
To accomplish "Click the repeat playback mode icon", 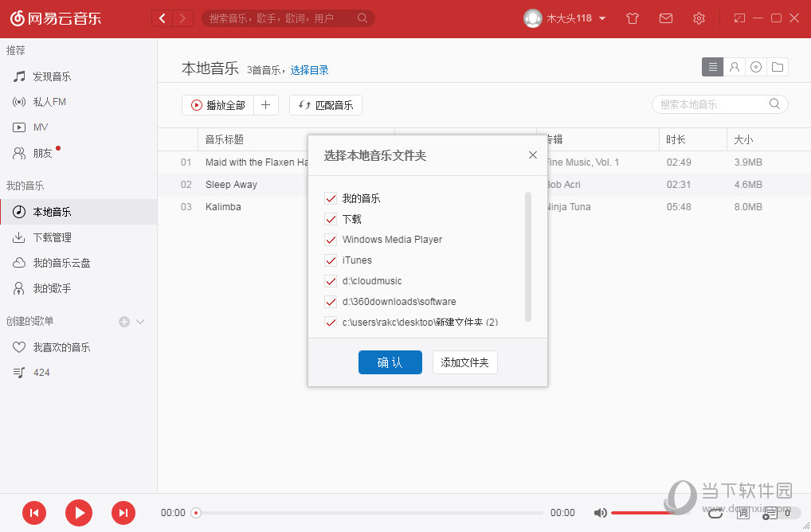I will 715,514.
